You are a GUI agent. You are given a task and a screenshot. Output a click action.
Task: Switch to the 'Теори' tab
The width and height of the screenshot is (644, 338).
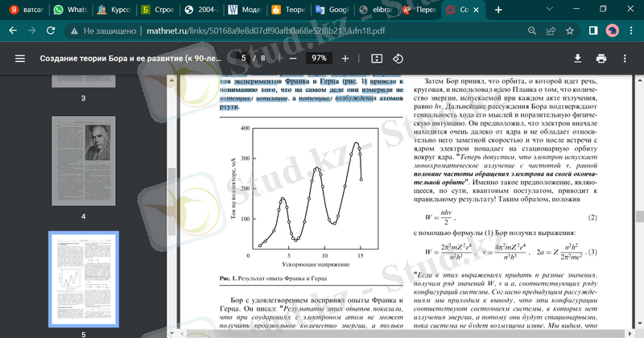pos(288,10)
